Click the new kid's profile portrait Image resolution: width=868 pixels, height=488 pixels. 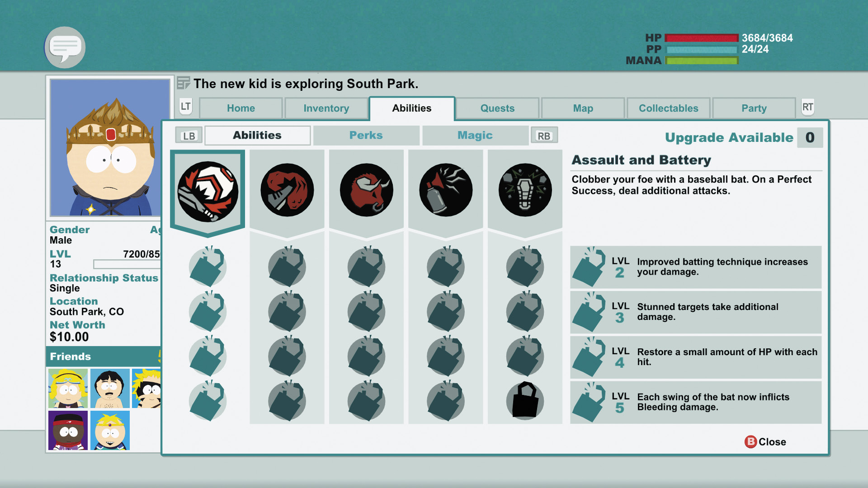pos(110,148)
